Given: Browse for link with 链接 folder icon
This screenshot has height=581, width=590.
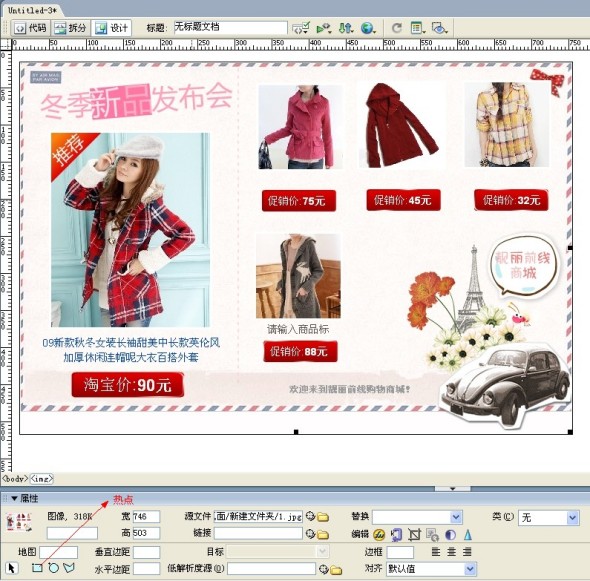Looking at the screenshot, I should [323, 534].
